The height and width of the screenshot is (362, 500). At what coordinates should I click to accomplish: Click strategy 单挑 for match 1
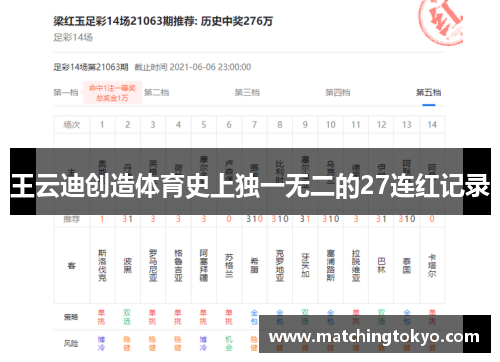point(101,317)
